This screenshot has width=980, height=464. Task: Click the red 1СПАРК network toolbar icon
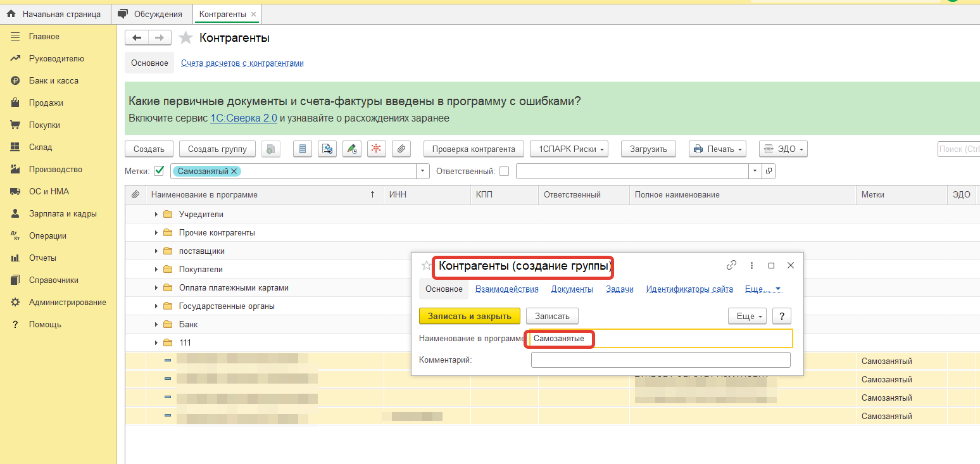pyautogui.click(x=377, y=149)
